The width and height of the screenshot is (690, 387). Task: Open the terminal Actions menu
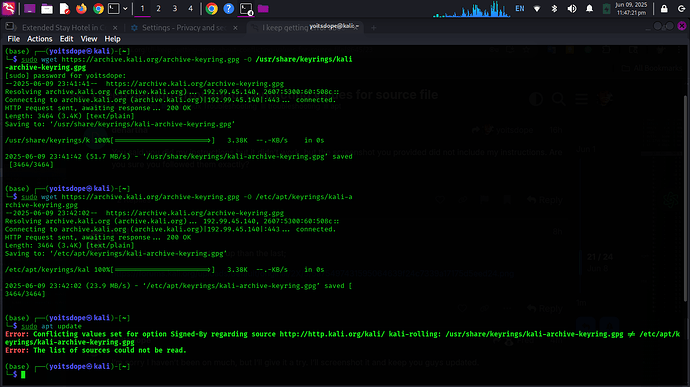[40, 39]
